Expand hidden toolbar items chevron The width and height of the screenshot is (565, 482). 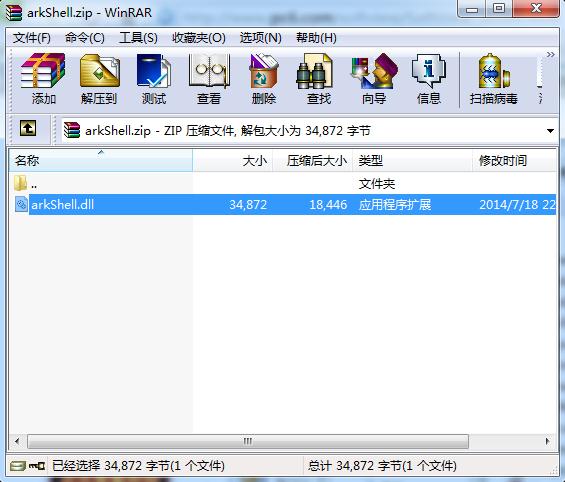pos(550,55)
